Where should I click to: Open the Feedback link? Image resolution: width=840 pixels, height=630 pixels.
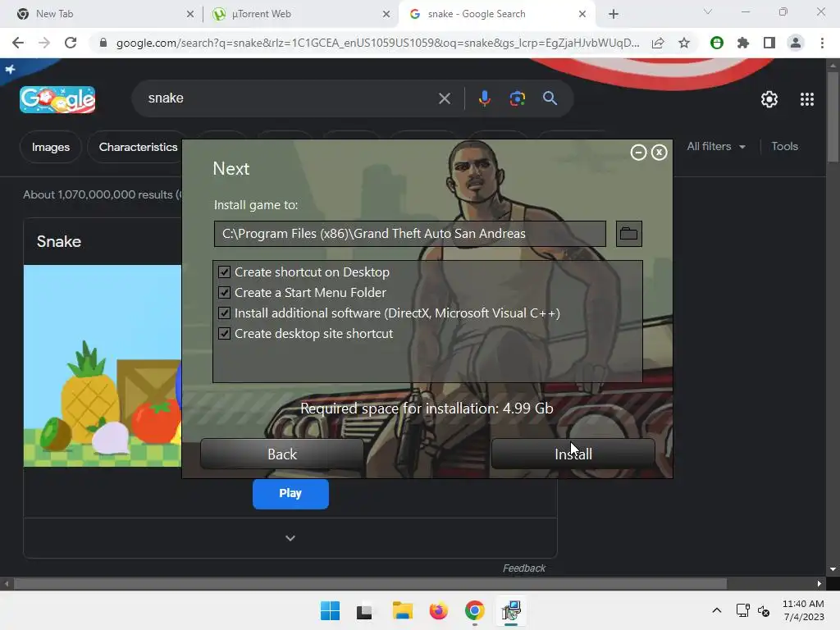[x=524, y=568]
